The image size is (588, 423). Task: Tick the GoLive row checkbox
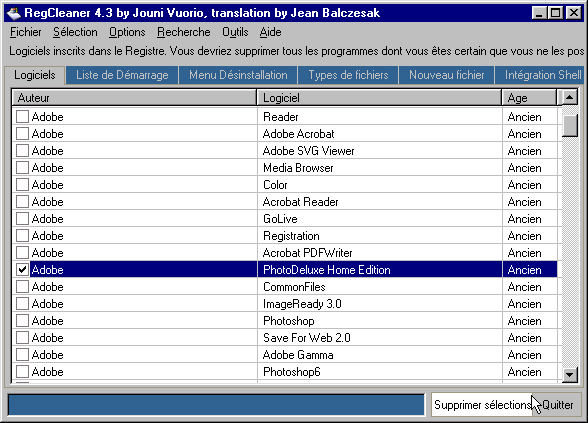[22, 219]
